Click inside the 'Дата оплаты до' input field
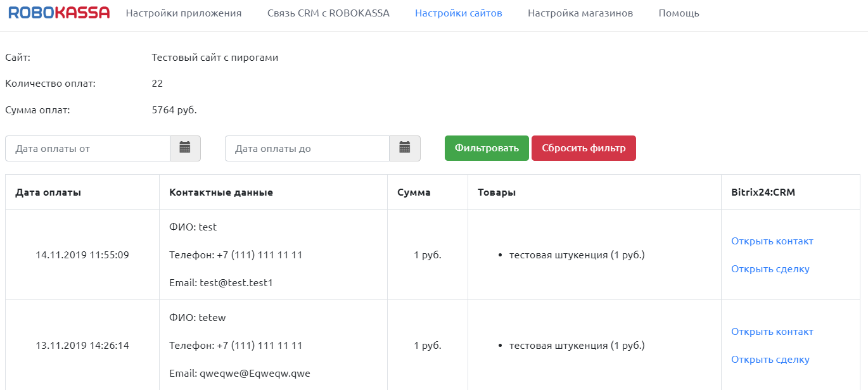The width and height of the screenshot is (868, 390). [x=307, y=148]
